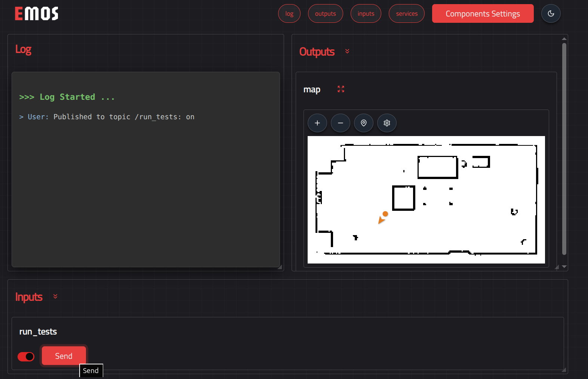Zoom out the map with minus icon
Screen dimensions: 588x379
point(340,123)
